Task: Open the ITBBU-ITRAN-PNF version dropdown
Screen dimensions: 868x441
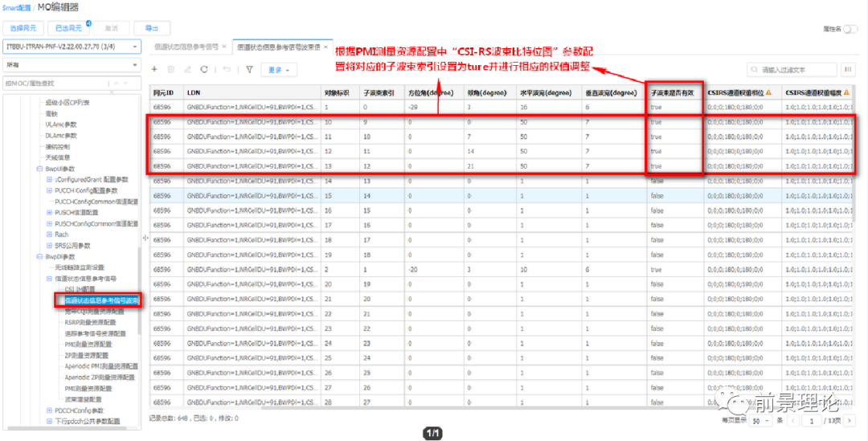Action: (72, 47)
